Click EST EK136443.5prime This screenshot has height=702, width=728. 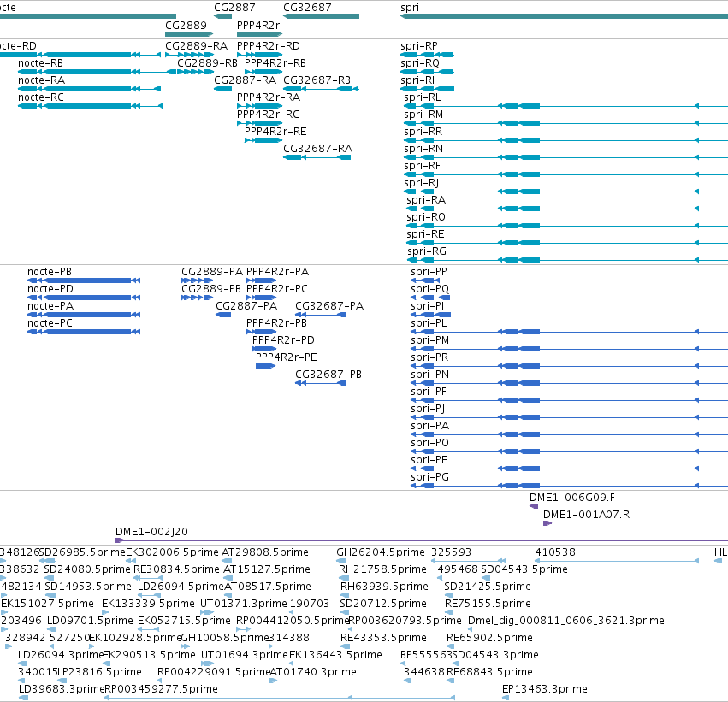[335, 655]
